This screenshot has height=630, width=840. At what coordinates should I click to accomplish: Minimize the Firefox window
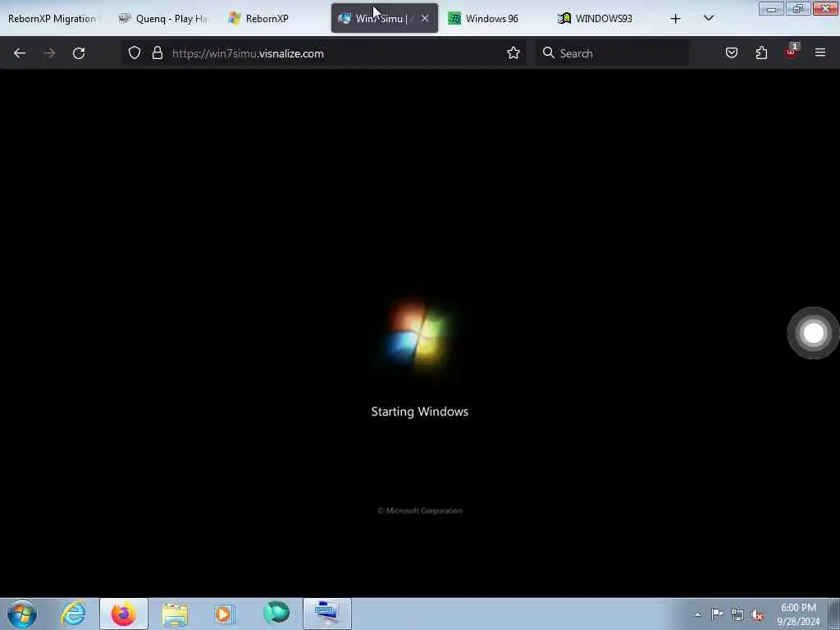(x=771, y=8)
